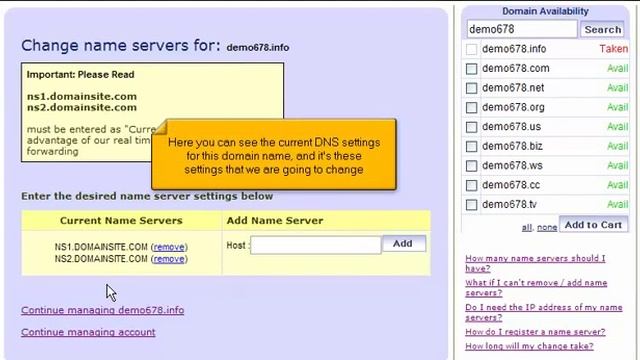Select the demo678.net checkbox

click(471, 88)
